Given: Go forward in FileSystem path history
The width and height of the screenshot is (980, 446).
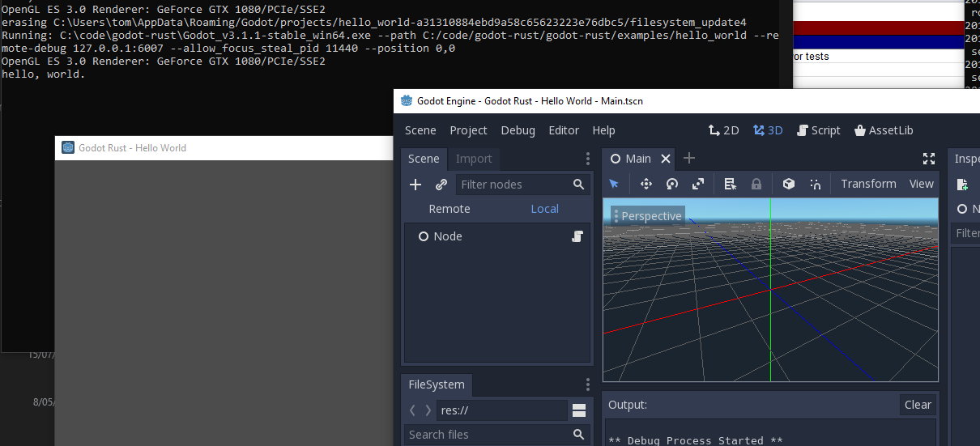Looking at the screenshot, I should click(x=428, y=410).
